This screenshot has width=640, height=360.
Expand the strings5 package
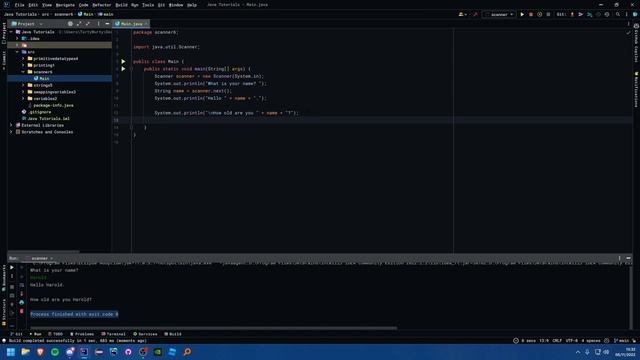pyautogui.click(x=23, y=85)
